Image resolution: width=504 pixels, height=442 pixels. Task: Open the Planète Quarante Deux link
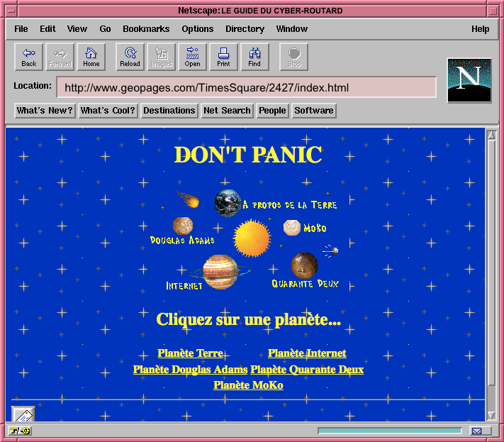coord(307,370)
